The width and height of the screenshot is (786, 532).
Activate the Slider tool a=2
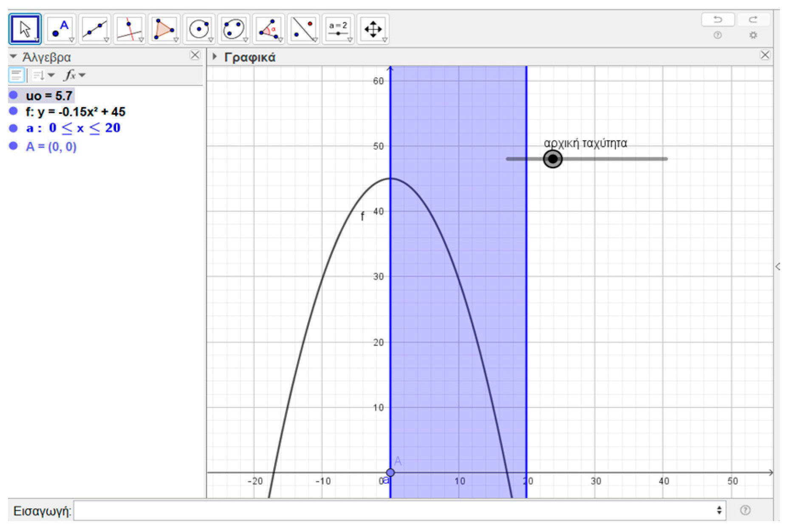338,29
